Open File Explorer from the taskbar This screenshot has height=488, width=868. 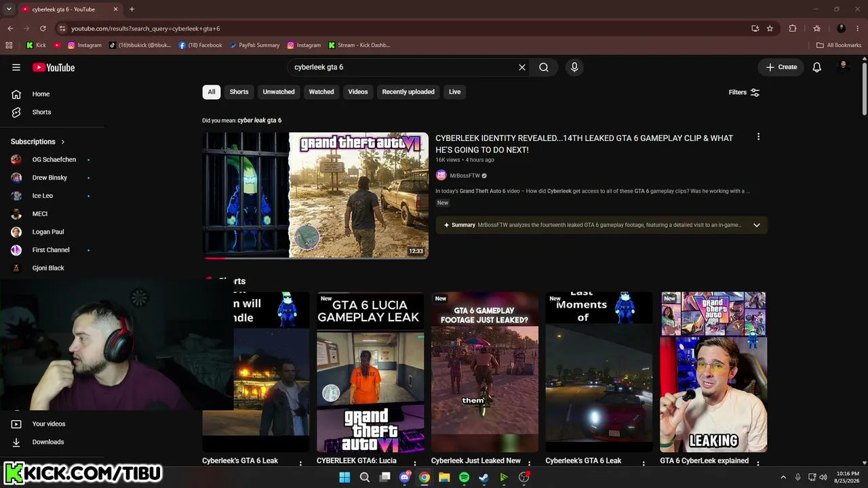(444, 477)
